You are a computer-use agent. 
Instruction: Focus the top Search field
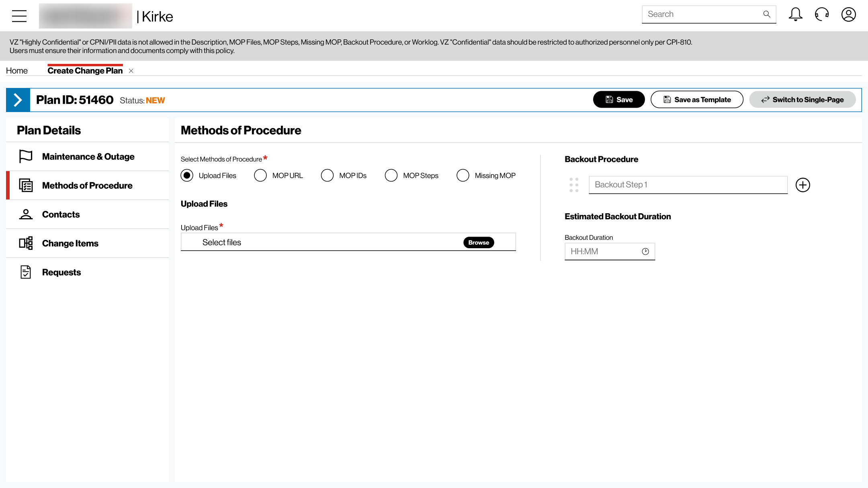click(709, 14)
